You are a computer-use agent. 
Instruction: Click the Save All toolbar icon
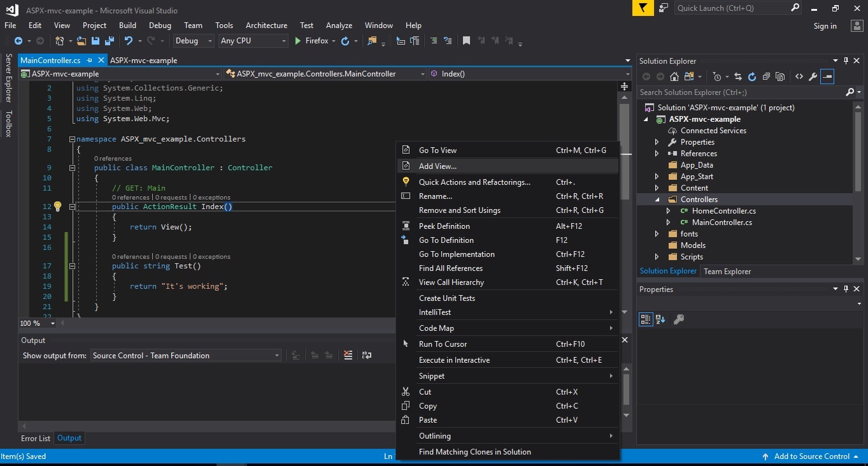click(x=109, y=41)
